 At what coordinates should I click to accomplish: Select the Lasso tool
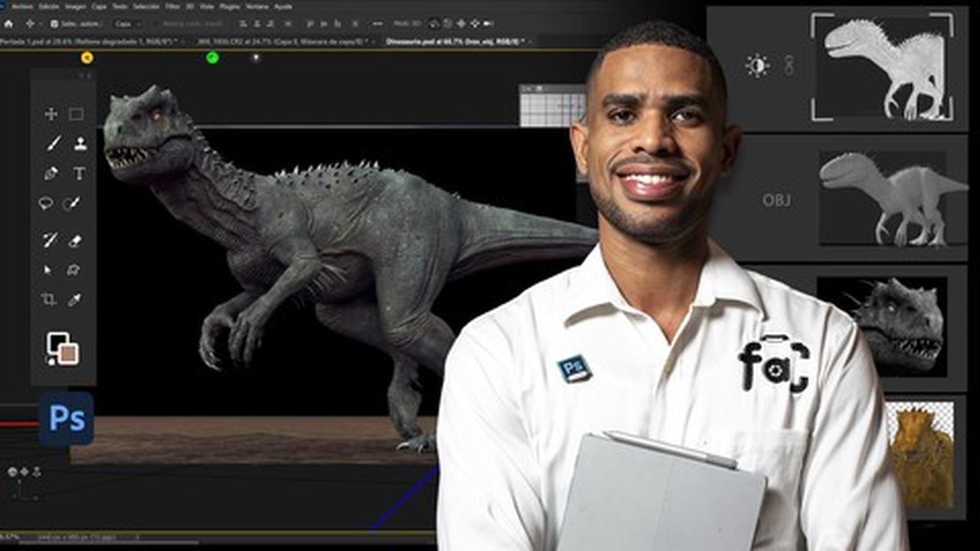[x=46, y=204]
